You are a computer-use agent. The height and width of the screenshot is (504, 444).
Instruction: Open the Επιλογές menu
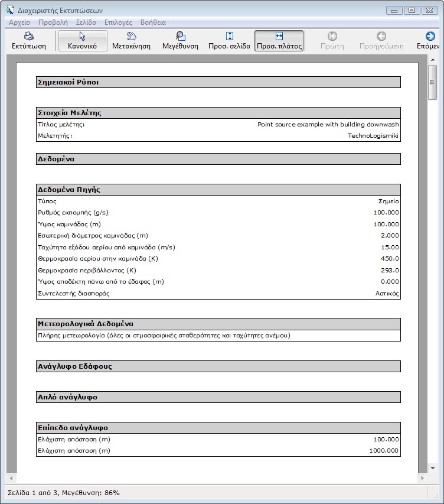[118, 22]
